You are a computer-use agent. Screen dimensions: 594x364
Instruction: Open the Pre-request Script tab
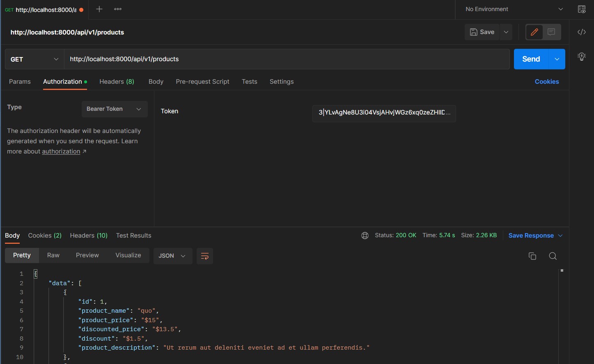tap(202, 82)
